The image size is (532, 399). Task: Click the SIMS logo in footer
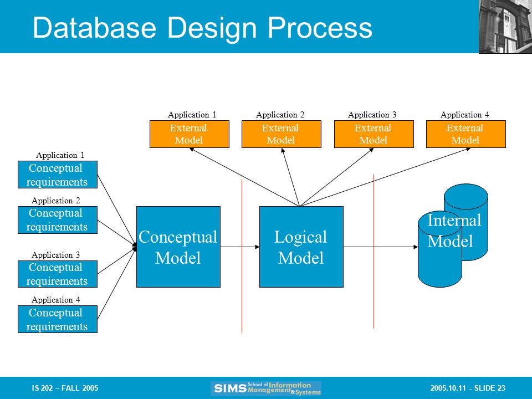coord(266,388)
